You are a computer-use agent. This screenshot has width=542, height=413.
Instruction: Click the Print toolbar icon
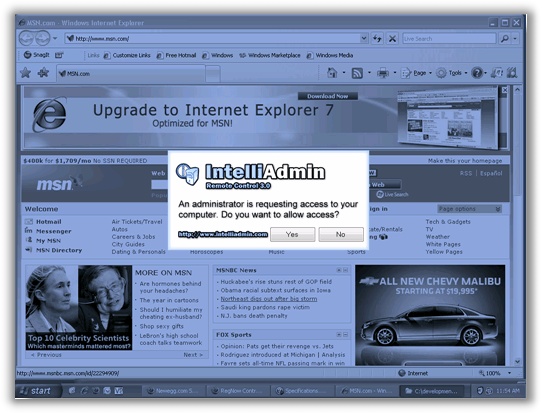pos(383,73)
